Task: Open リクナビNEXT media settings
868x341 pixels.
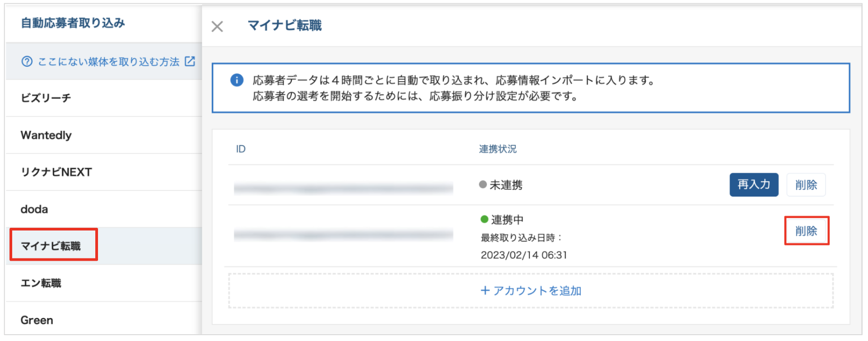Action: (x=104, y=172)
